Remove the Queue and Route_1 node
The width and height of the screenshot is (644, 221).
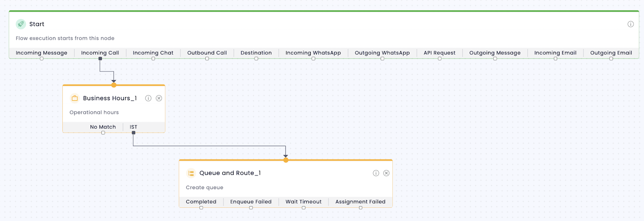pyautogui.click(x=386, y=173)
